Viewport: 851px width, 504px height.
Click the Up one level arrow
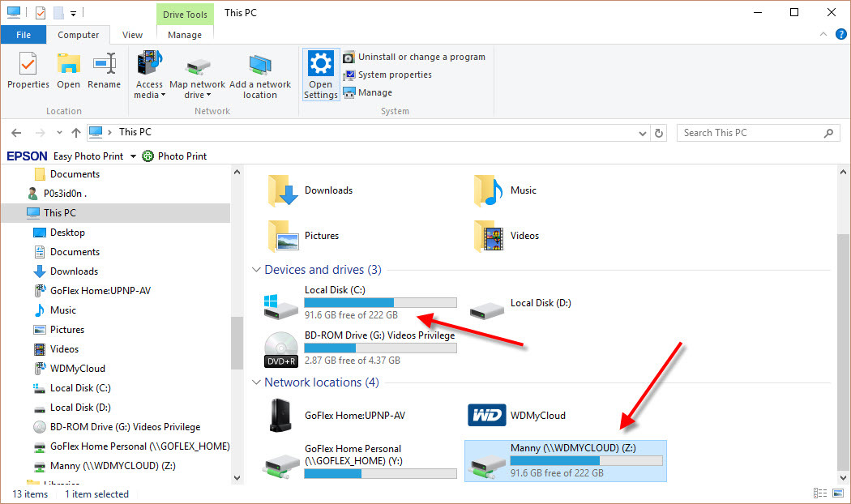tap(76, 133)
